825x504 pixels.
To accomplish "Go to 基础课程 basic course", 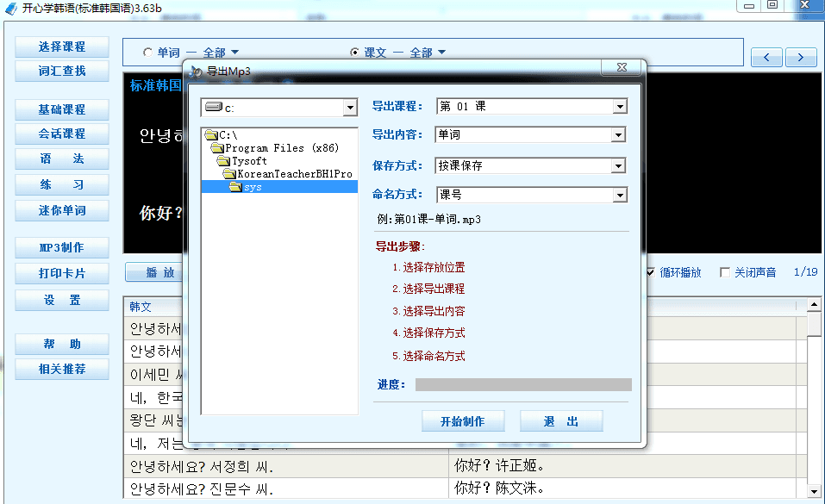I will (62, 109).
